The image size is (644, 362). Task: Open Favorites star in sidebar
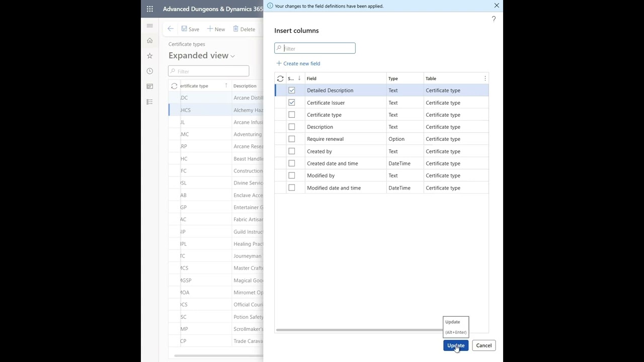coord(150,56)
